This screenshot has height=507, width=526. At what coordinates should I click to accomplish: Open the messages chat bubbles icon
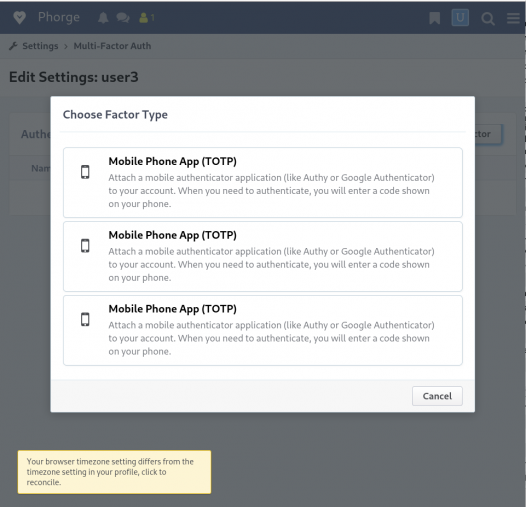tap(123, 18)
